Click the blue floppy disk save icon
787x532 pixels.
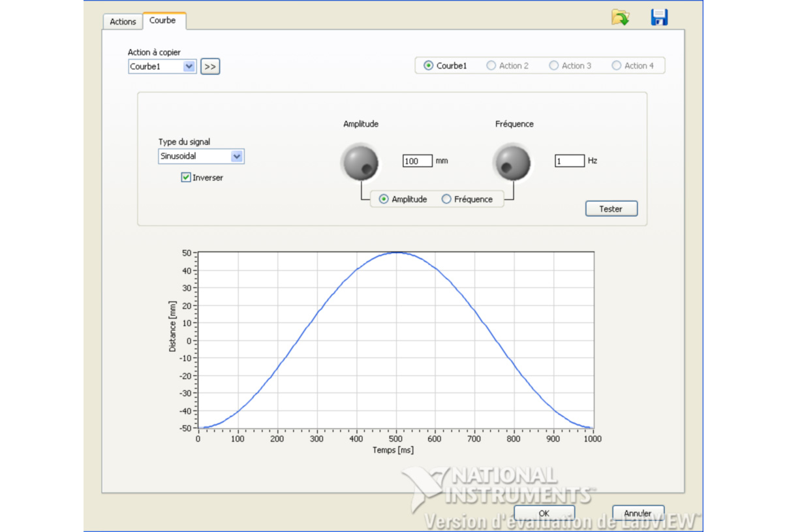click(659, 18)
